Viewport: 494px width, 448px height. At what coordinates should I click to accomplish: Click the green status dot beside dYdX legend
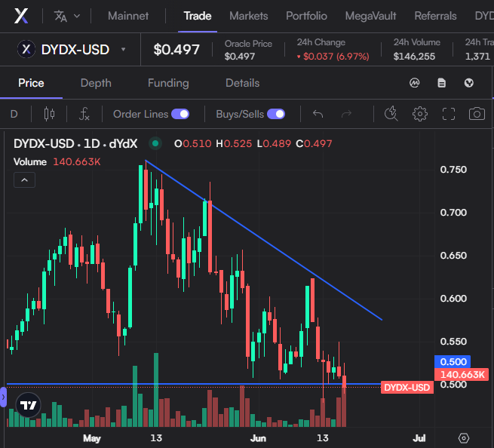tap(155, 143)
